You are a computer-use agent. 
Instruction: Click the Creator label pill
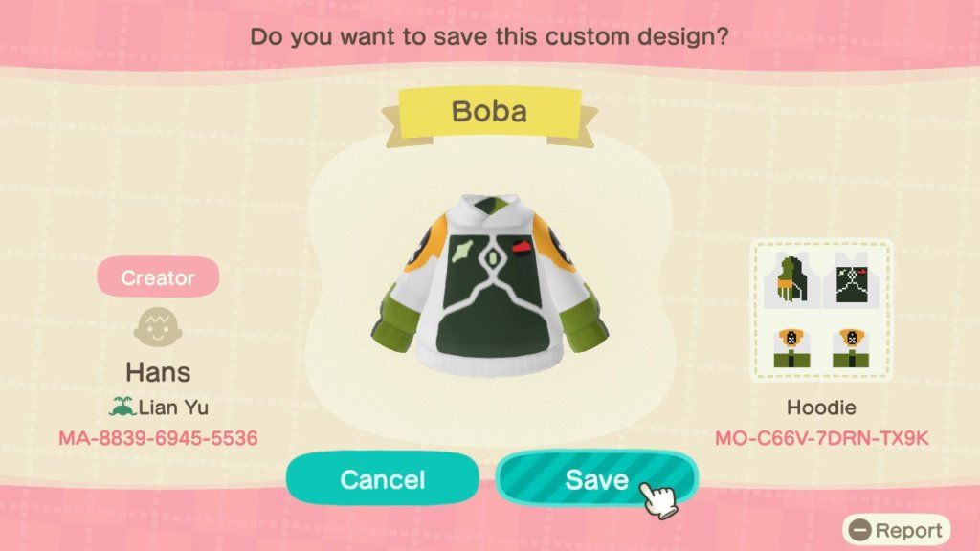click(158, 277)
